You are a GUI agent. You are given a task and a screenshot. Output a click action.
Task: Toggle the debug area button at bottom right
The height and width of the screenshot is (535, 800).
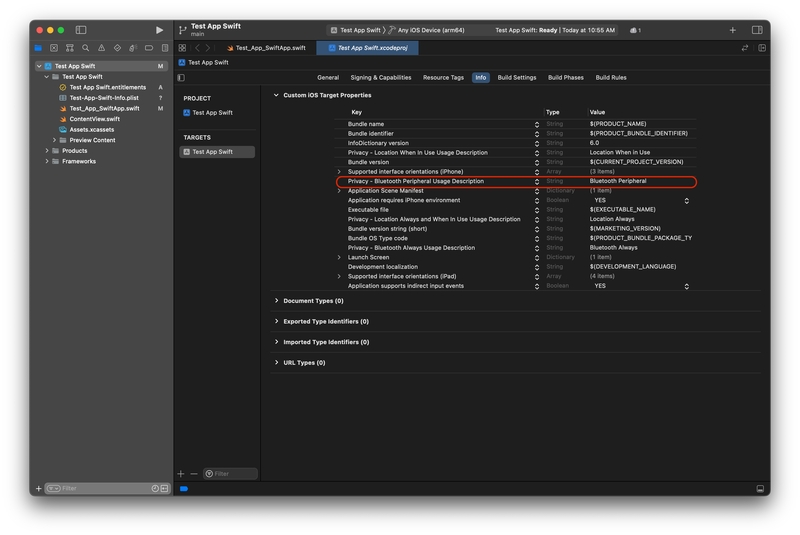[760, 489]
